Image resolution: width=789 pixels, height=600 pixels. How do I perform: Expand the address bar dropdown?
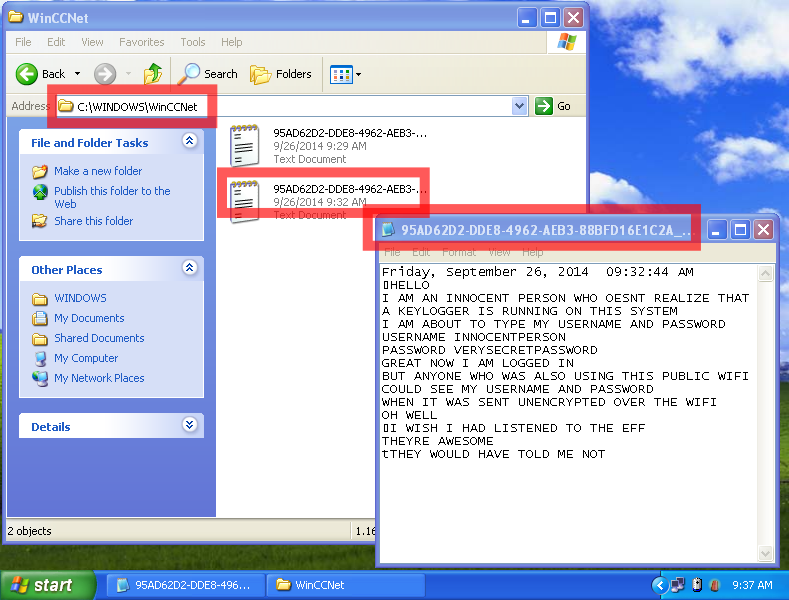click(519, 106)
